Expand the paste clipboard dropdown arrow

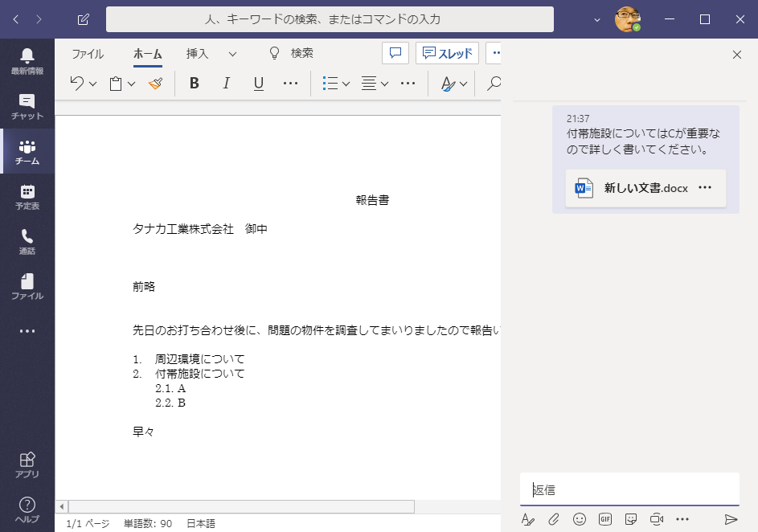click(132, 84)
